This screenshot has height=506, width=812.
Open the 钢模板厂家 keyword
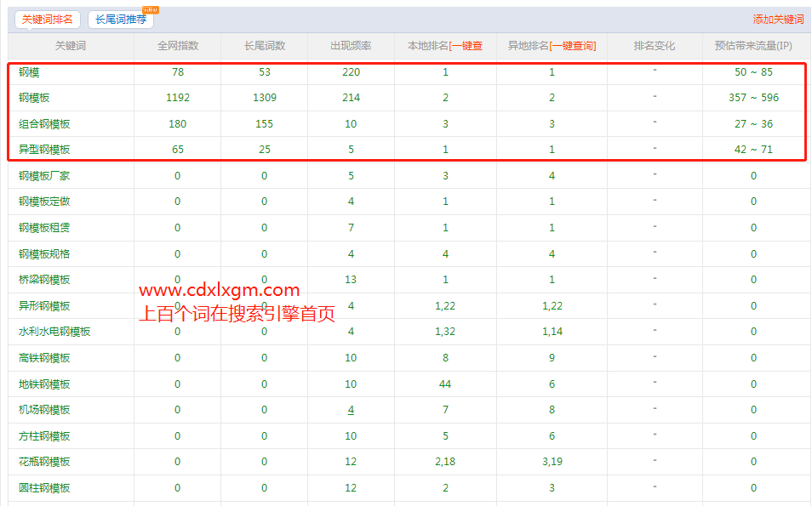pyautogui.click(x=44, y=176)
